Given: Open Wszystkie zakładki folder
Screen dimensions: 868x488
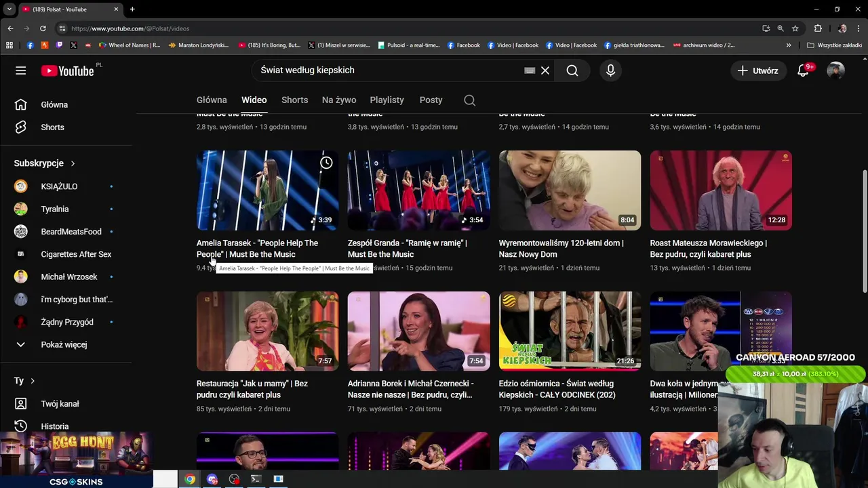Looking at the screenshot, I should click(x=834, y=45).
